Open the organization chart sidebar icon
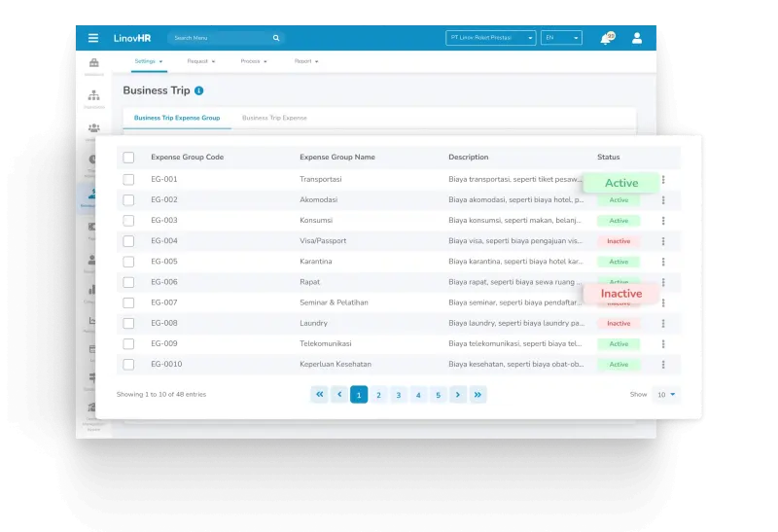Image resolution: width=778 pixels, height=532 pixels. click(x=93, y=95)
